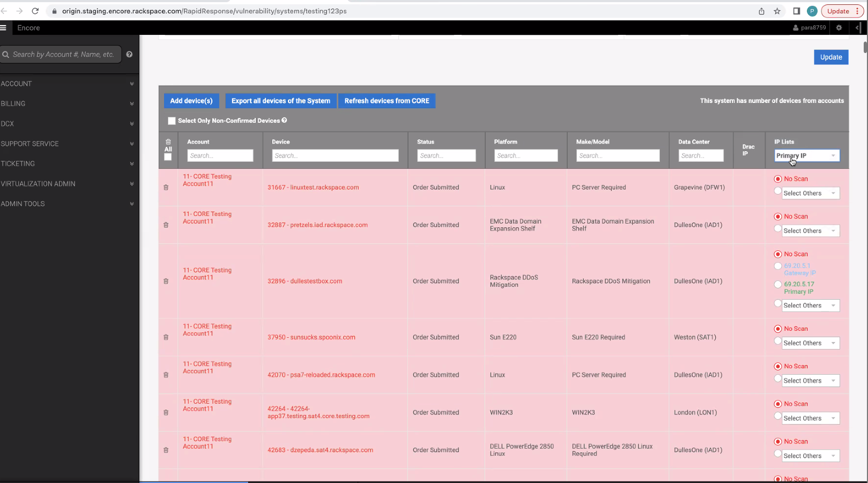The height and width of the screenshot is (483, 868).
Task: Click Export all devices of the System
Action: pyautogui.click(x=280, y=101)
